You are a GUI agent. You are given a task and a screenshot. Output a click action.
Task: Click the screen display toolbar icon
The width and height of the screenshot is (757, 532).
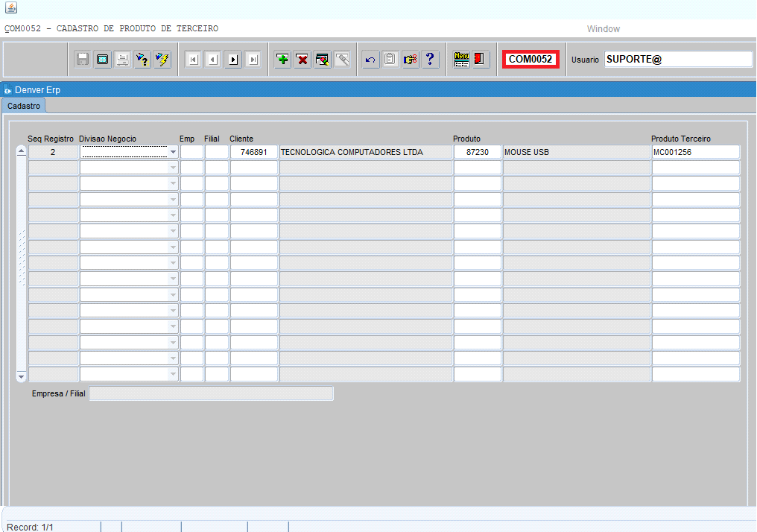pyautogui.click(x=102, y=60)
